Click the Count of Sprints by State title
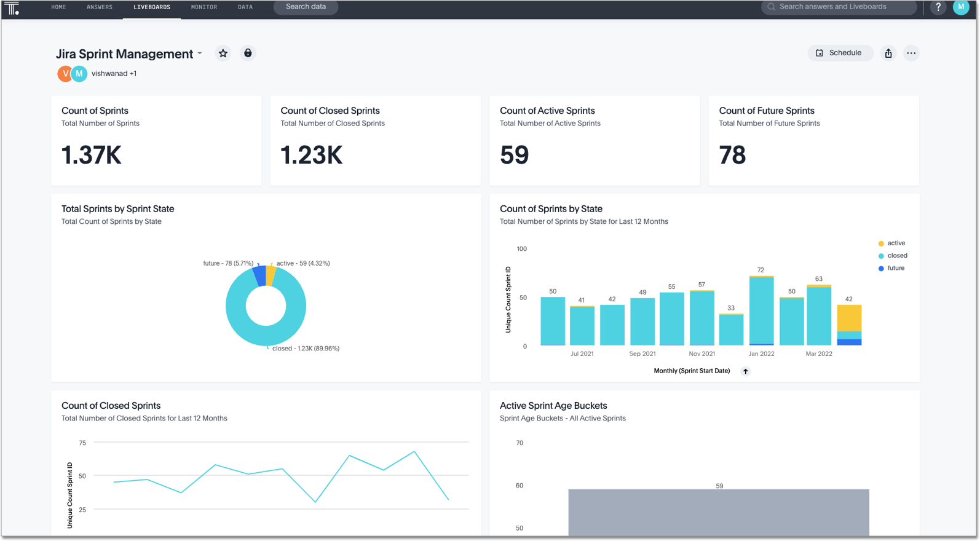 pos(551,209)
